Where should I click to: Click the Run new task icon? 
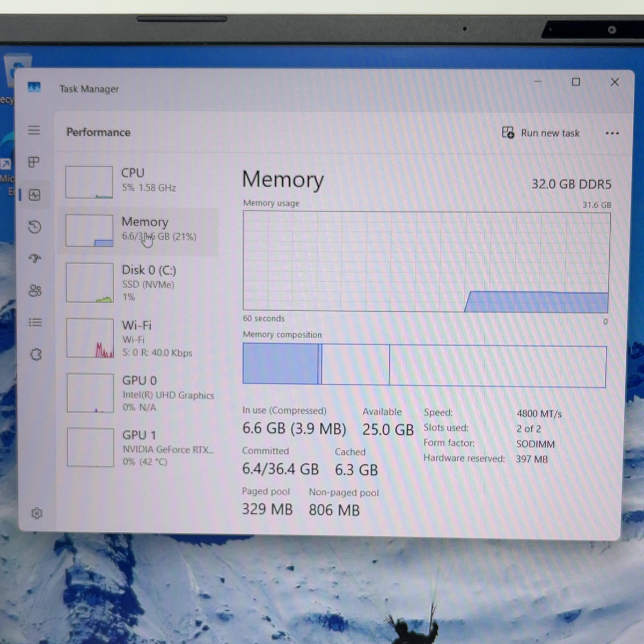[508, 133]
